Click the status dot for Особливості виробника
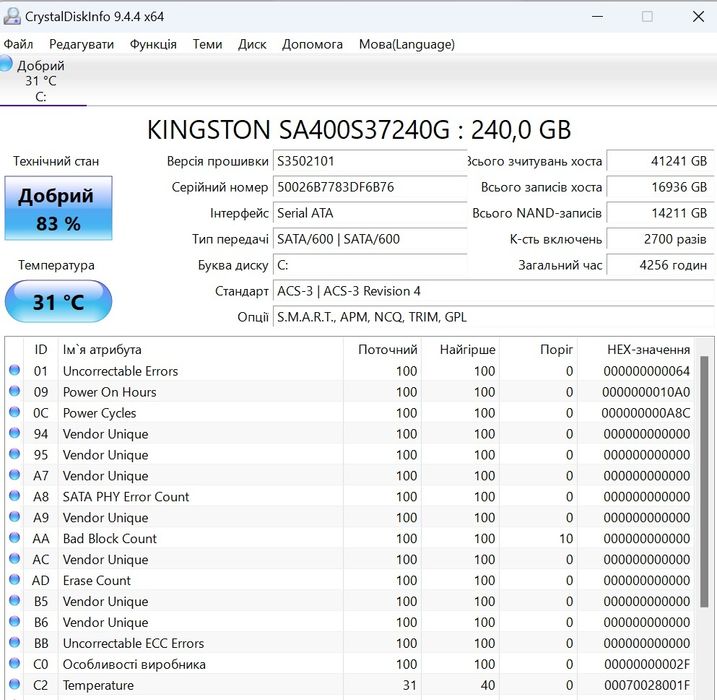This screenshot has width=717, height=700. point(15,663)
